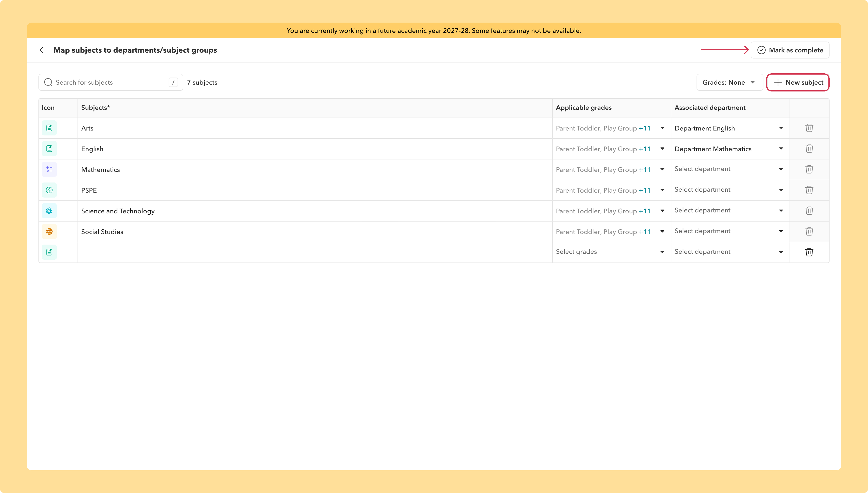Click the Science and Technology atom icon
The height and width of the screenshot is (493, 868).
(x=49, y=211)
